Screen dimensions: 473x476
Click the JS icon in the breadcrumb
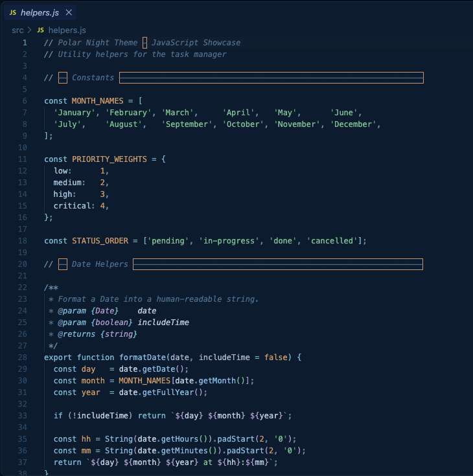[40, 30]
